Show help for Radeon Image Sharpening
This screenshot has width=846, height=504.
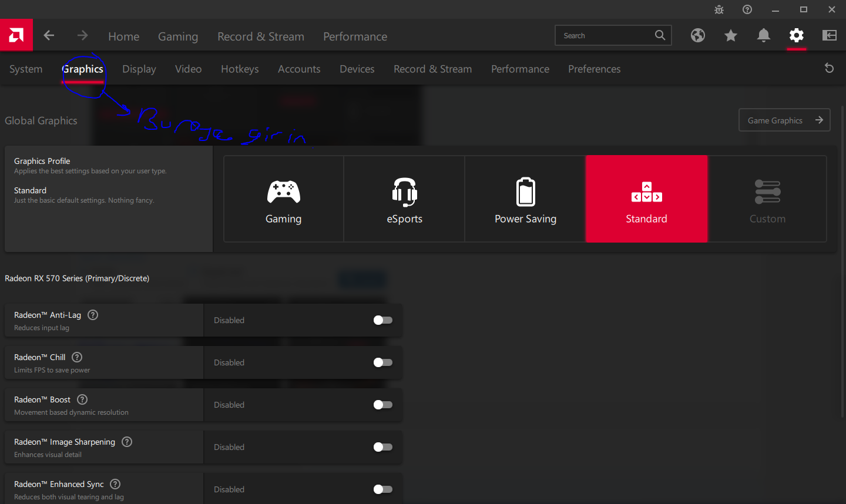pyautogui.click(x=127, y=442)
